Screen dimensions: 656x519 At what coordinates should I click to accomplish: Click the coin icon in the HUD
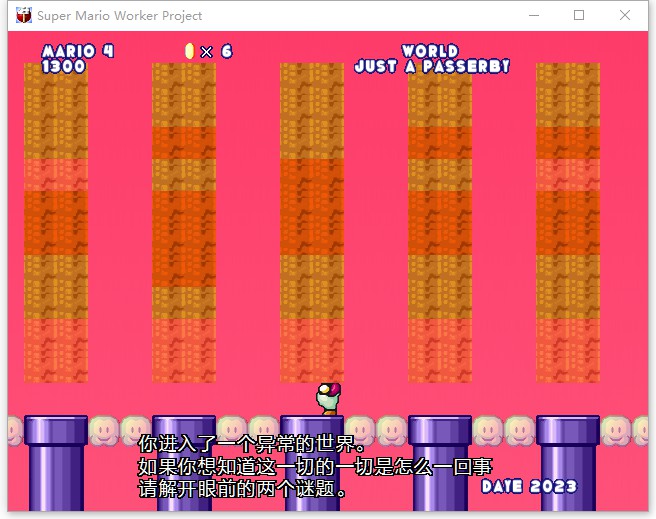point(190,51)
